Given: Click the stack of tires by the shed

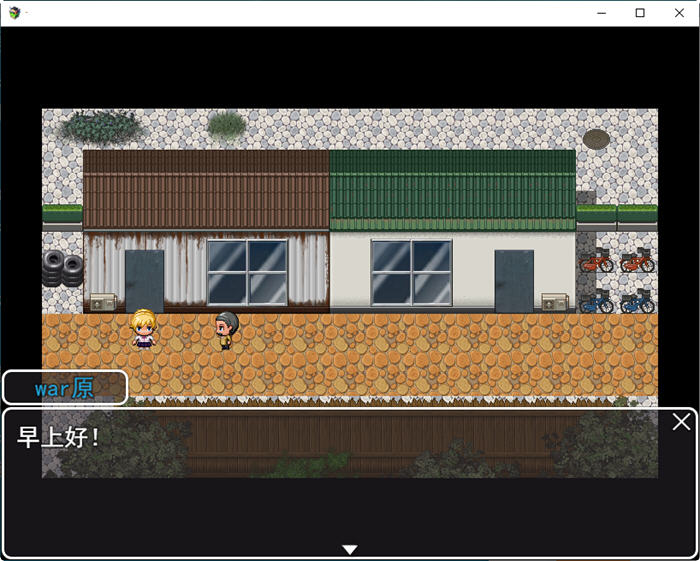Looking at the screenshot, I should click(62, 268).
